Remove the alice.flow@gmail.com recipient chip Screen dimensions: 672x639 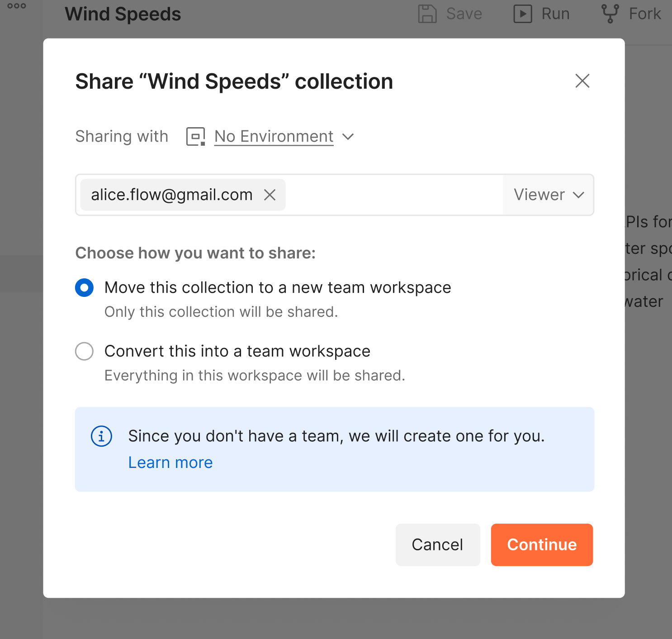270,195
